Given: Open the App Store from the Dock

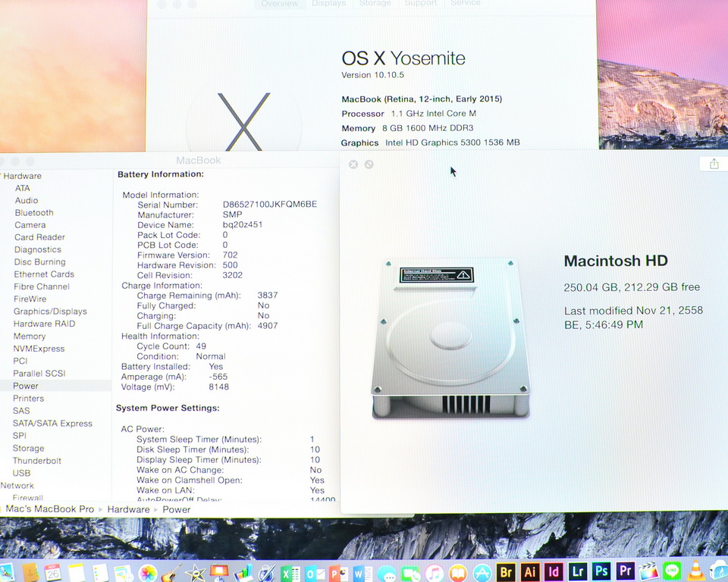Looking at the screenshot, I should tap(482, 574).
